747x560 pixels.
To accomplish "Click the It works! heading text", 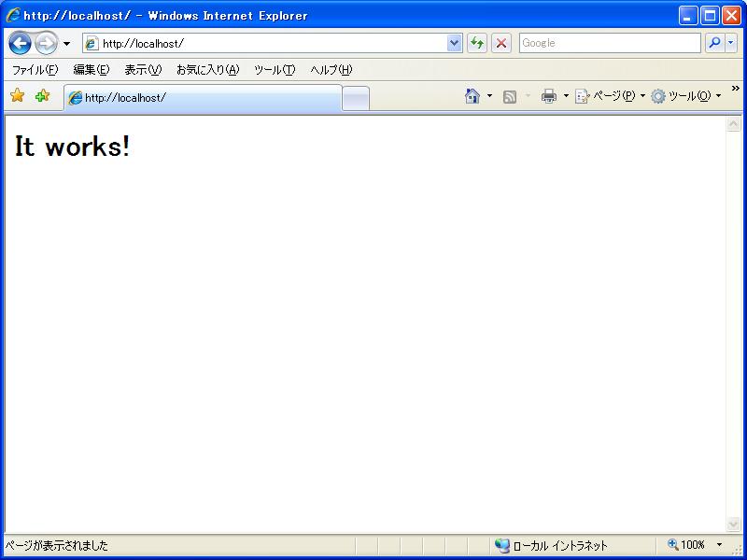I will (72, 146).
